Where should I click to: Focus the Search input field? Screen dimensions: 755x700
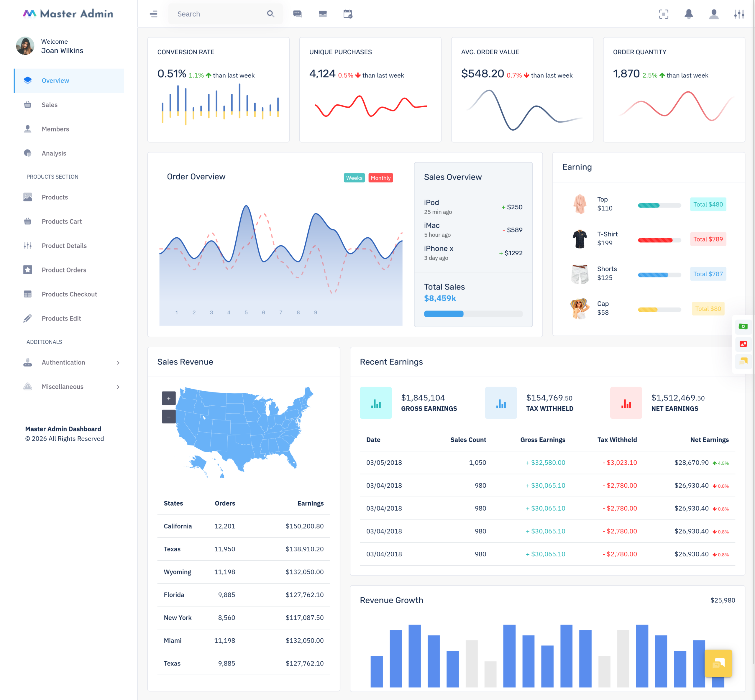tap(225, 14)
